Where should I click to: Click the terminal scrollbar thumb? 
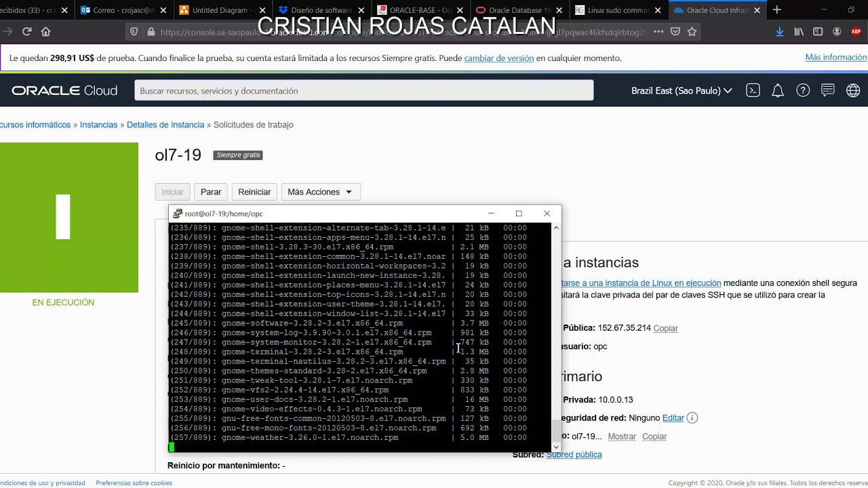pos(557,430)
